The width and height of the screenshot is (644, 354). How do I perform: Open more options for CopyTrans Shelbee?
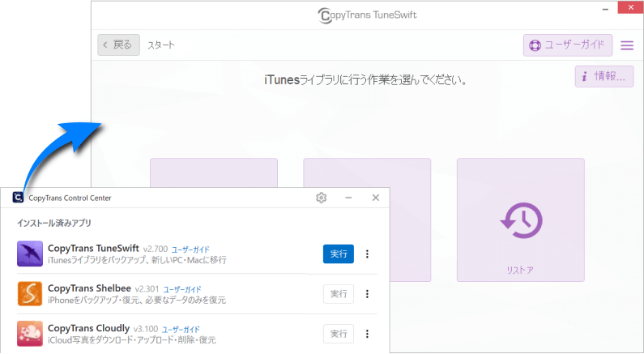(367, 294)
